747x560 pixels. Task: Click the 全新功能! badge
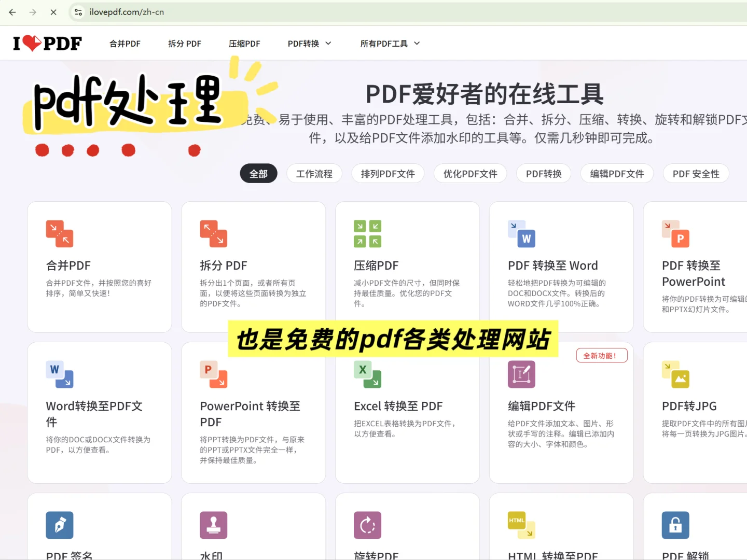click(602, 356)
